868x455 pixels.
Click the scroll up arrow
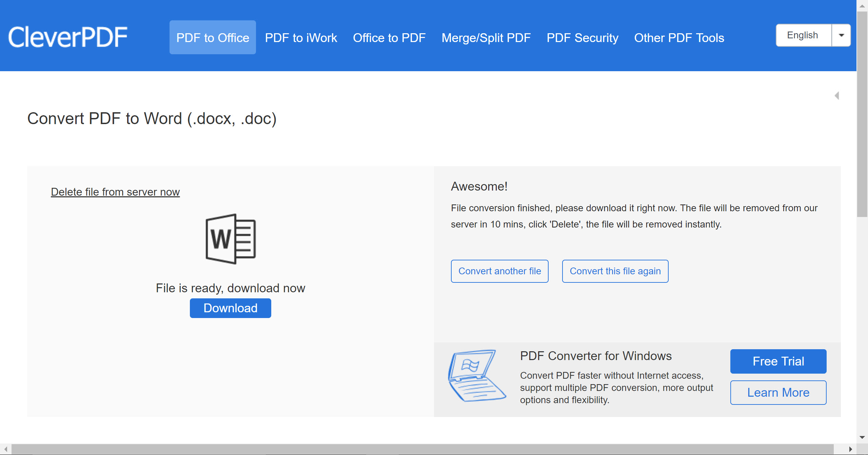tap(862, 6)
